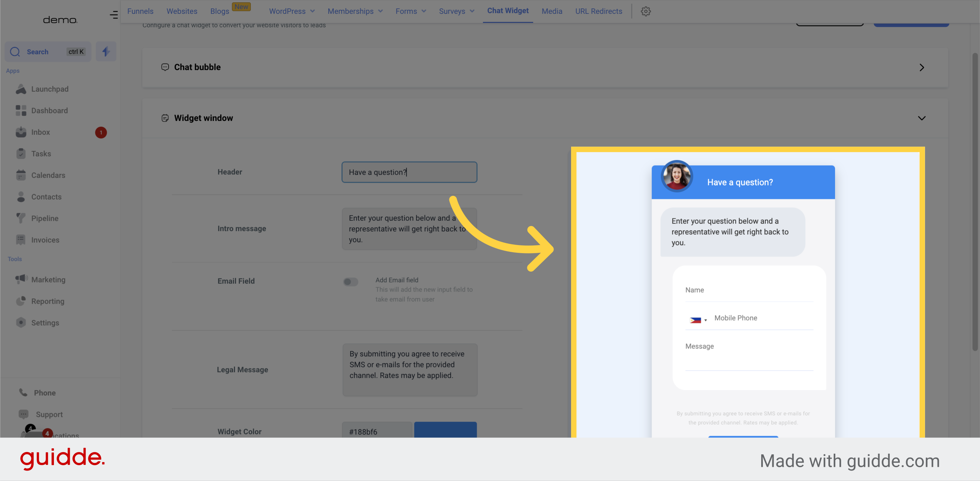The height and width of the screenshot is (481, 980).
Task: Click the Widget Color hex input #188bf6
Action: pyautogui.click(x=377, y=430)
